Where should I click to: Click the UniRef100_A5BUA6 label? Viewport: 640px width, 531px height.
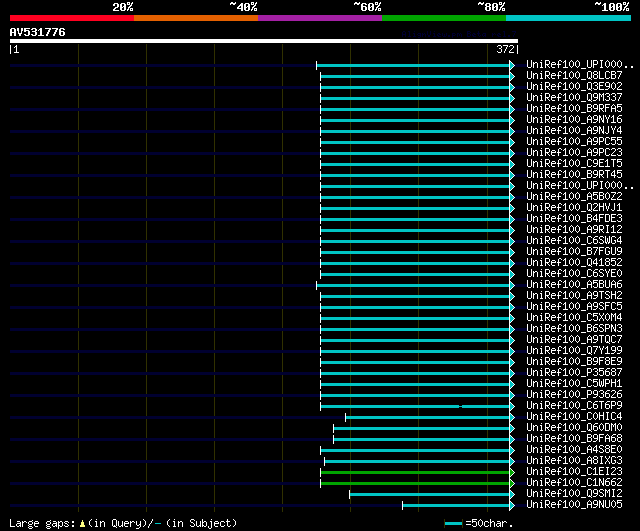click(574, 285)
